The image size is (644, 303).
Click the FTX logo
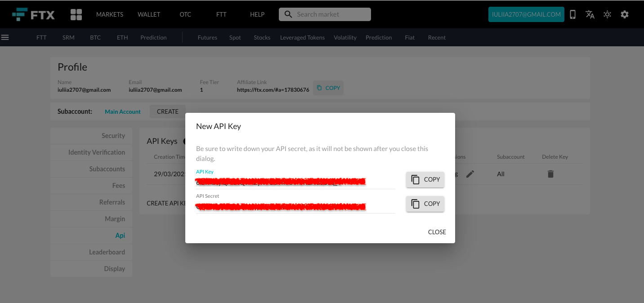(34, 14)
